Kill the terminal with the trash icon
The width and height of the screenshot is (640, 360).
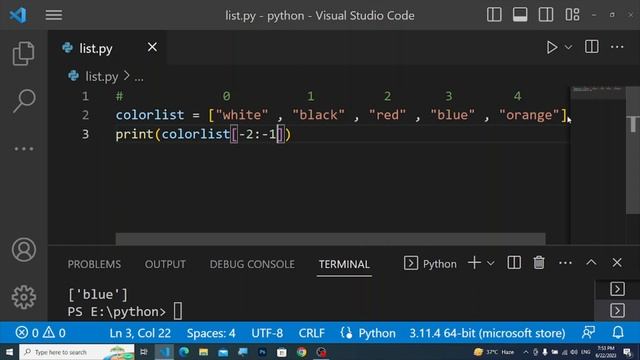(539, 263)
